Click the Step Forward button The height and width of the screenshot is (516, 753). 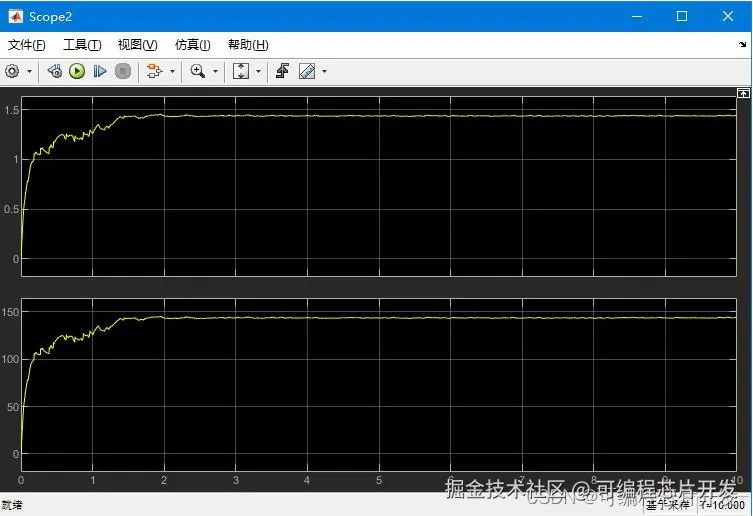click(99, 71)
